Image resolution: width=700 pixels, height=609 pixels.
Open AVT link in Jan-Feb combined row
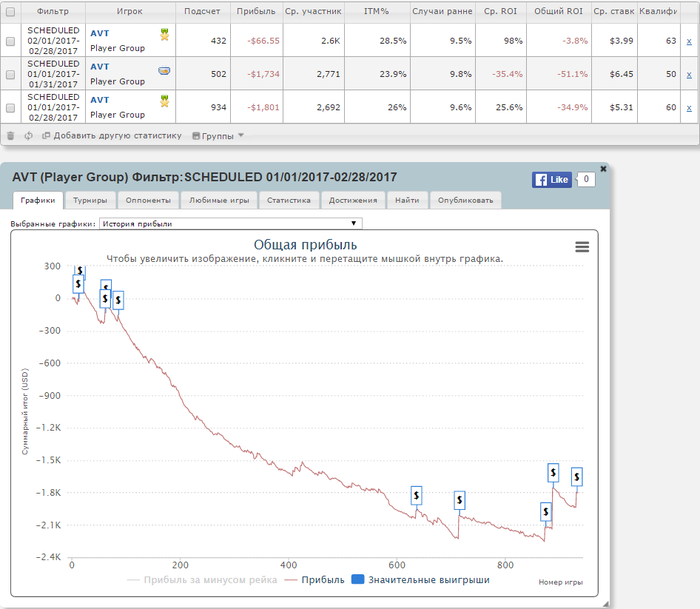(x=100, y=100)
